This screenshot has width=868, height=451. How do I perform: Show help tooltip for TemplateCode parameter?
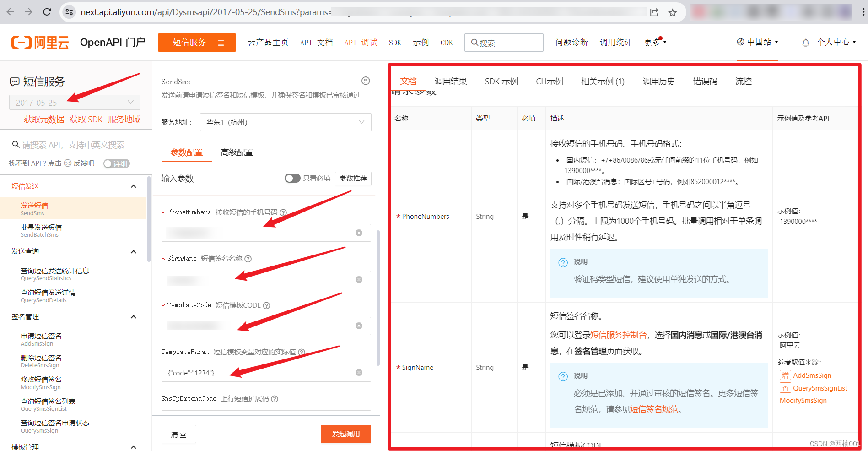(x=266, y=305)
